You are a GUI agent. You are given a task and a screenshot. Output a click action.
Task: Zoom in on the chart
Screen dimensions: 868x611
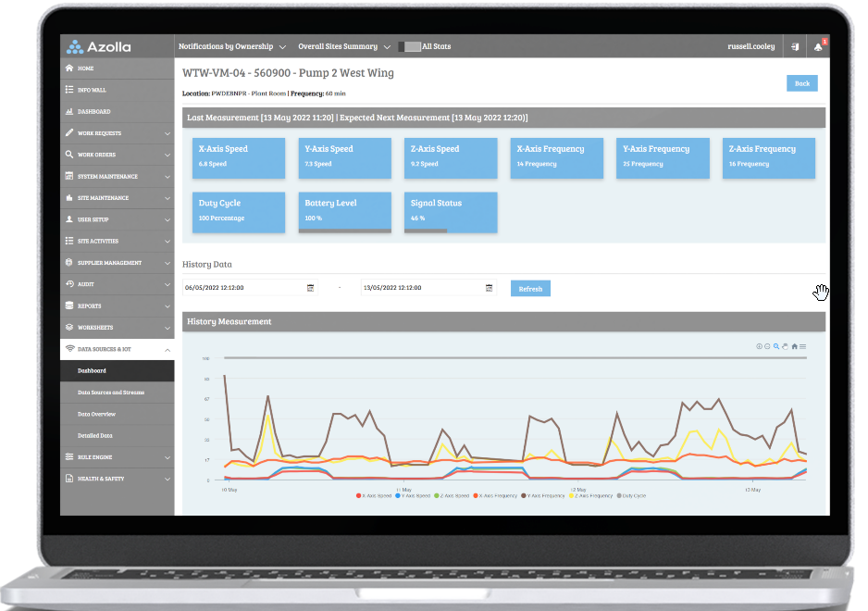[759, 346]
